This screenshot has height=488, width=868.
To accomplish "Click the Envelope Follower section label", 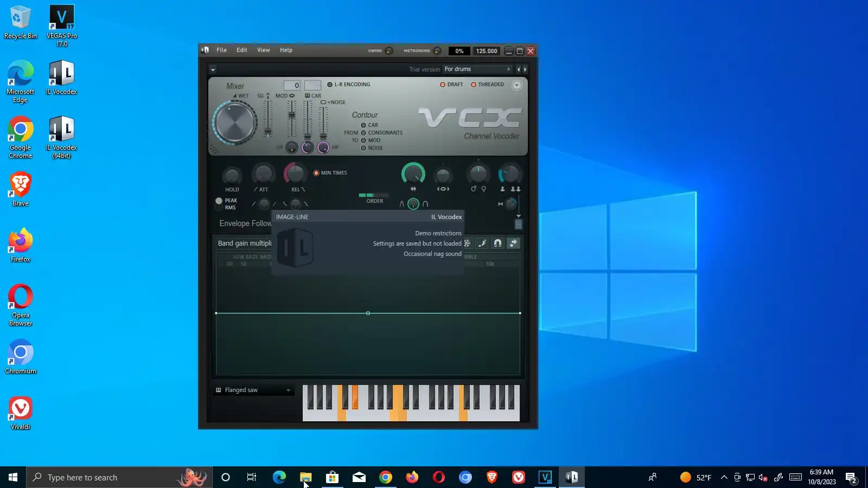I will click(x=245, y=223).
